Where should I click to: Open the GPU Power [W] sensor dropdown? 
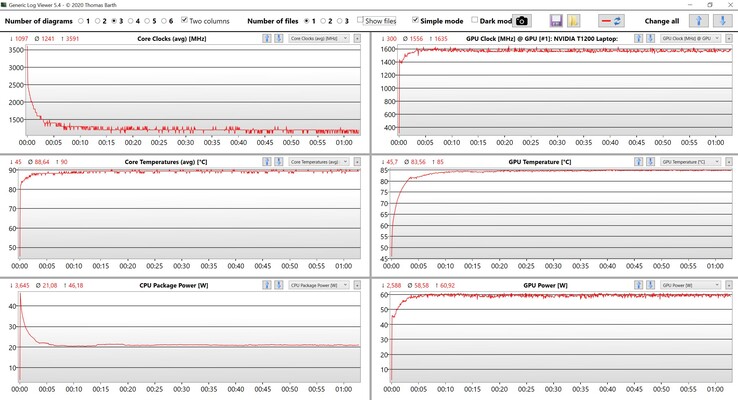pyautogui.click(x=690, y=285)
